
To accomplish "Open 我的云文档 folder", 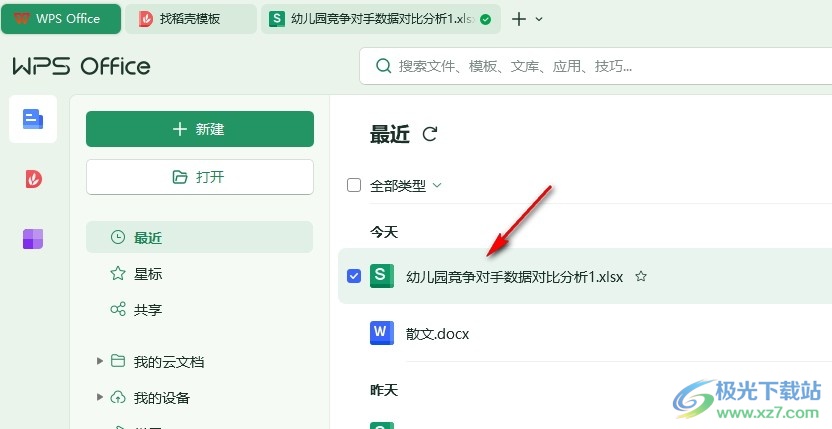I will (x=169, y=362).
